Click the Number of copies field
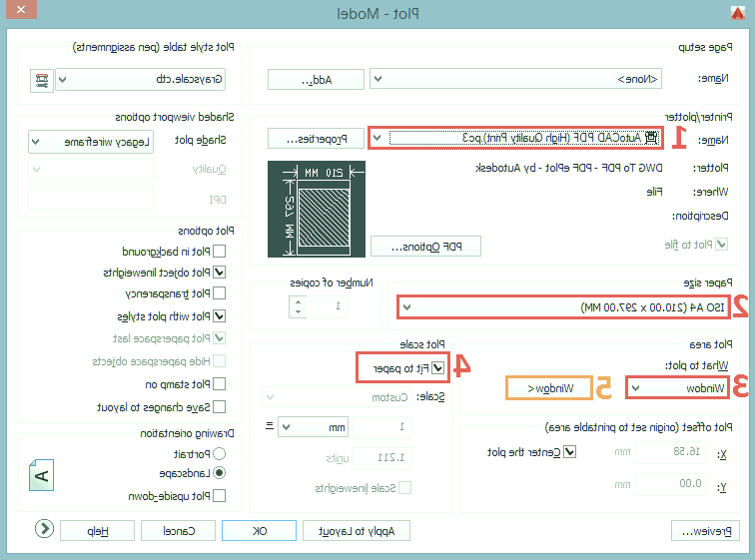 click(326, 306)
